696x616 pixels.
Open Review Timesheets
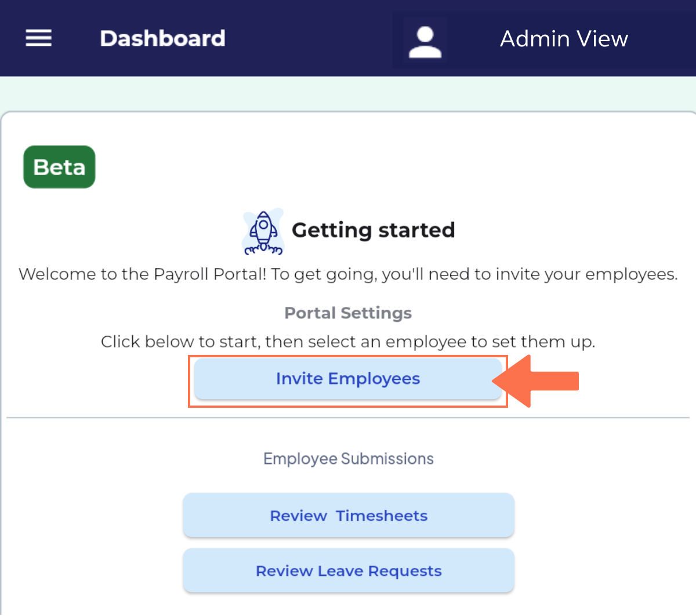348,515
